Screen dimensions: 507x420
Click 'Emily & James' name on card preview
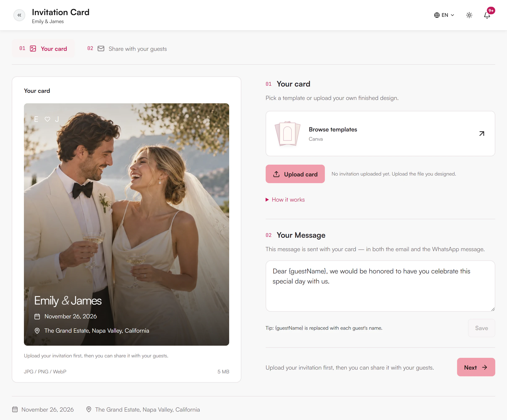pos(68,301)
